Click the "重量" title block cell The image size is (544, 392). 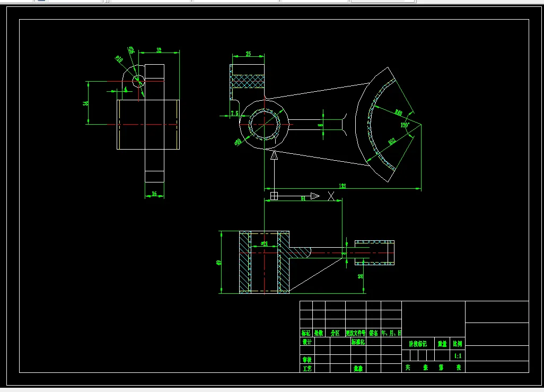pos(442,344)
